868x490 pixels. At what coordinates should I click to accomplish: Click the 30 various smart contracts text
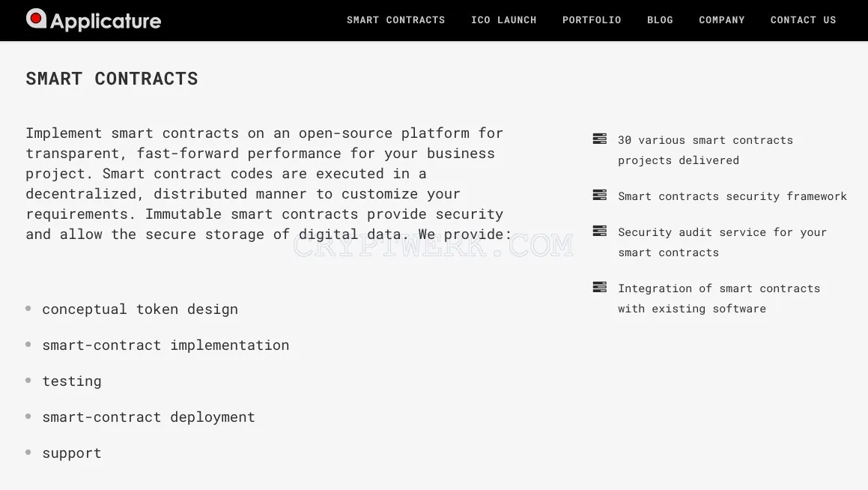tap(705, 150)
